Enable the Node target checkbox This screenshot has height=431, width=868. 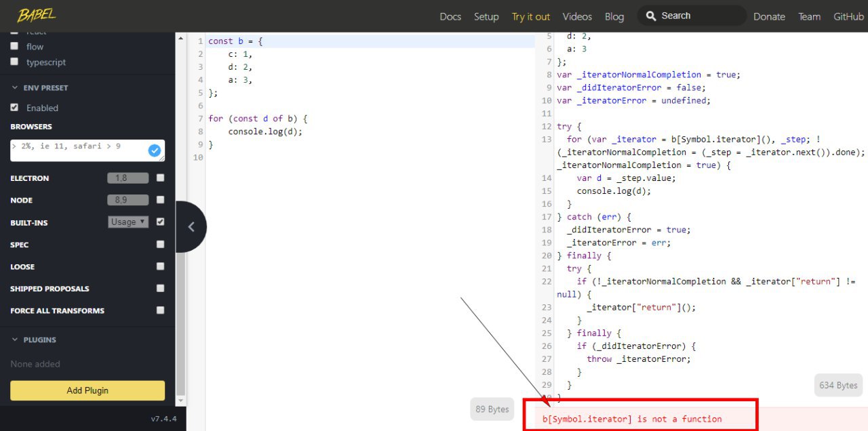pos(160,199)
